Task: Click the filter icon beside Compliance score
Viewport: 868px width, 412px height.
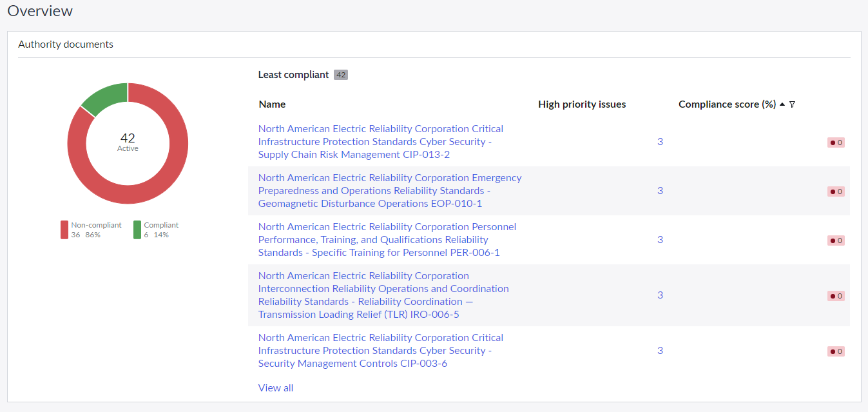Action: [792, 104]
